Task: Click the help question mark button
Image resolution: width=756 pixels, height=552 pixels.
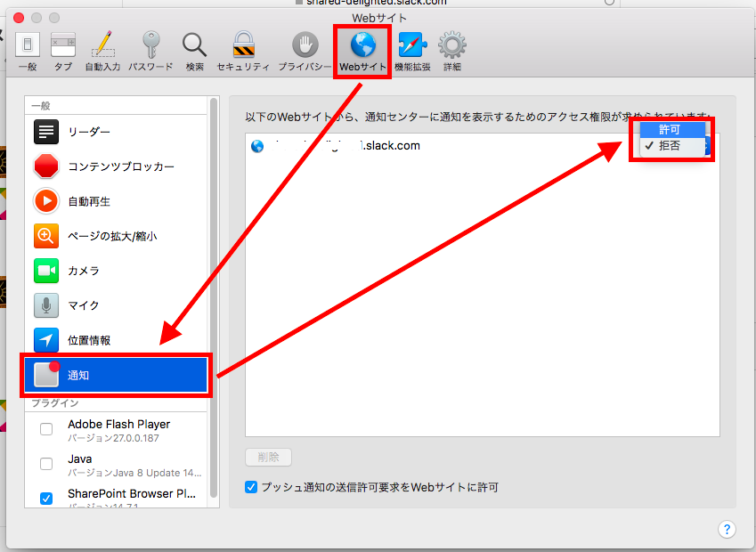Action: (x=727, y=530)
